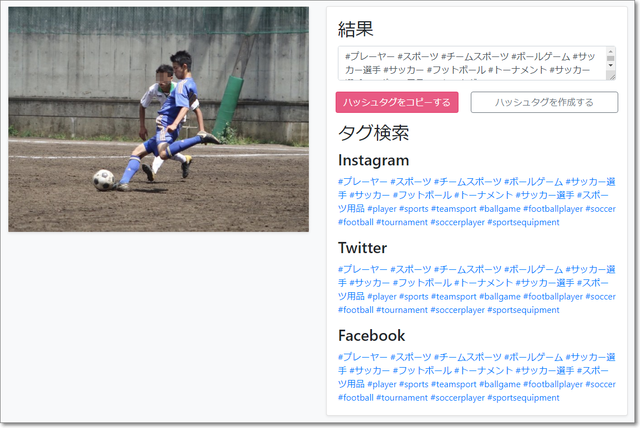Open Facebook #チームスポーツ hashtag link
The width and height of the screenshot is (640, 428).
tap(468, 357)
